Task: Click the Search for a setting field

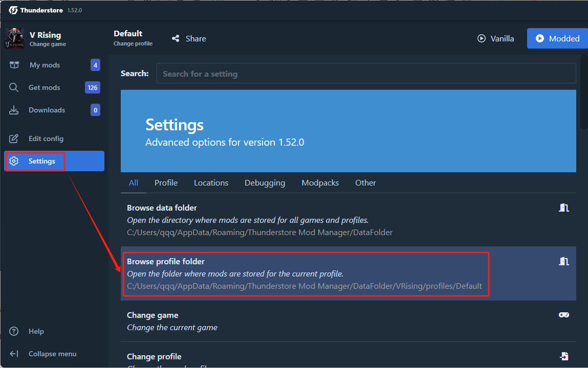Action: [366, 74]
